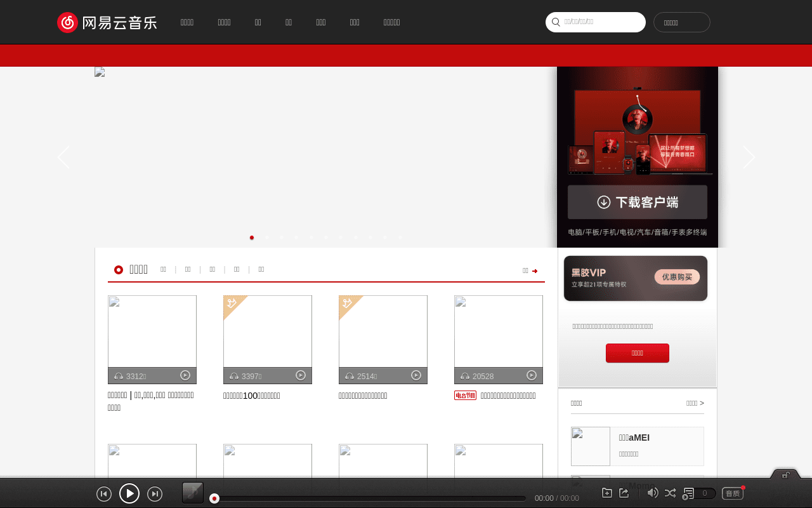This screenshot has width=812, height=508.
Task: Play the radio program showing 20528 plays
Action: coord(532,375)
